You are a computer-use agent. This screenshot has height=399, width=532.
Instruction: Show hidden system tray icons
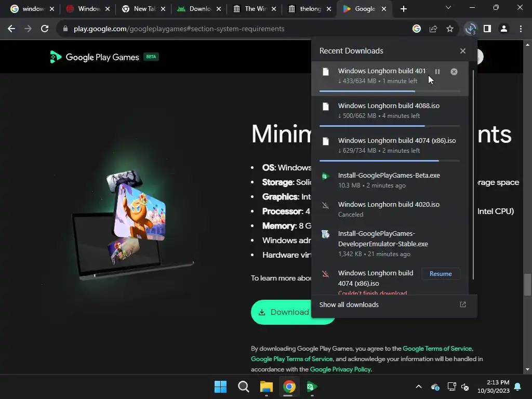(x=419, y=387)
